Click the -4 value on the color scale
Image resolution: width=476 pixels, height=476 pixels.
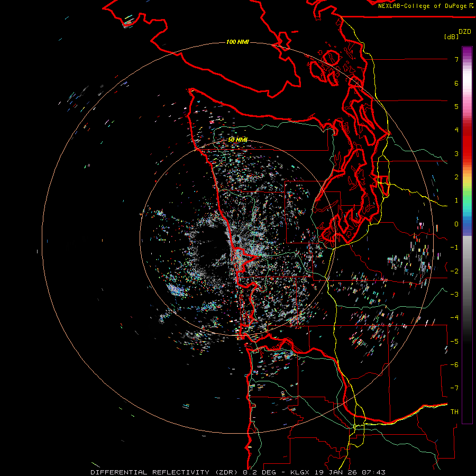[x=454, y=318]
